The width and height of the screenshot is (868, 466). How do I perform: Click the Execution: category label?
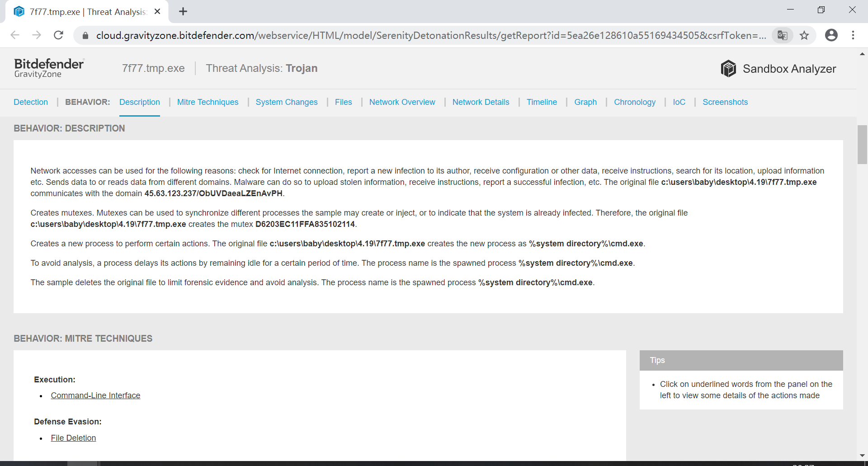pos(55,380)
